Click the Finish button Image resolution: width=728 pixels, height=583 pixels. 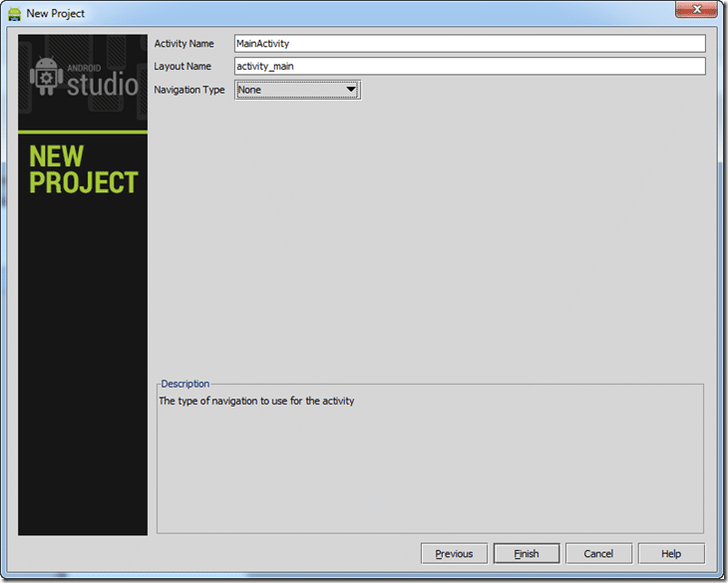pos(527,553)
